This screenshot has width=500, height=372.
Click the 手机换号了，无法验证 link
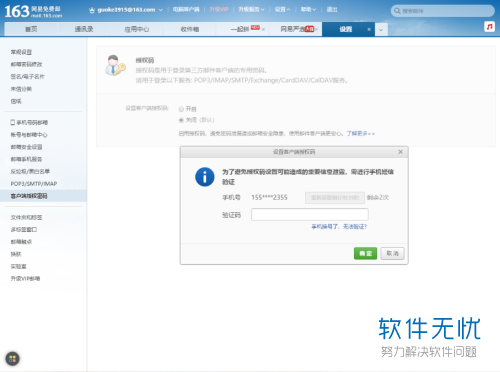(339, 227)
